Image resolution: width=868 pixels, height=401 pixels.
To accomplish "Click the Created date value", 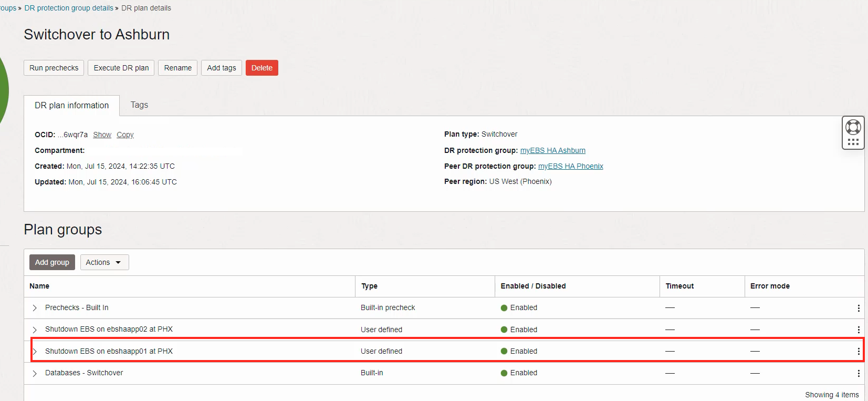I will tap(121, 166).
